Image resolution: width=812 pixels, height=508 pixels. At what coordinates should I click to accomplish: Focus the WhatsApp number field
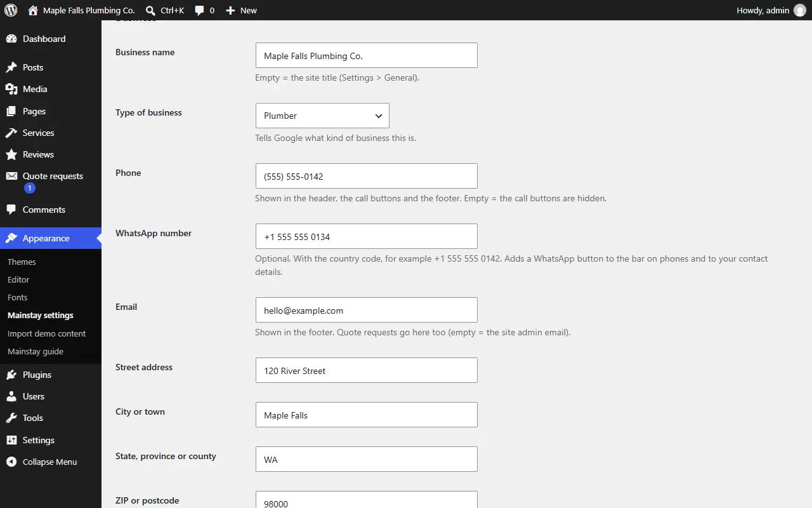pyautogui.click(x=367, y=236)
